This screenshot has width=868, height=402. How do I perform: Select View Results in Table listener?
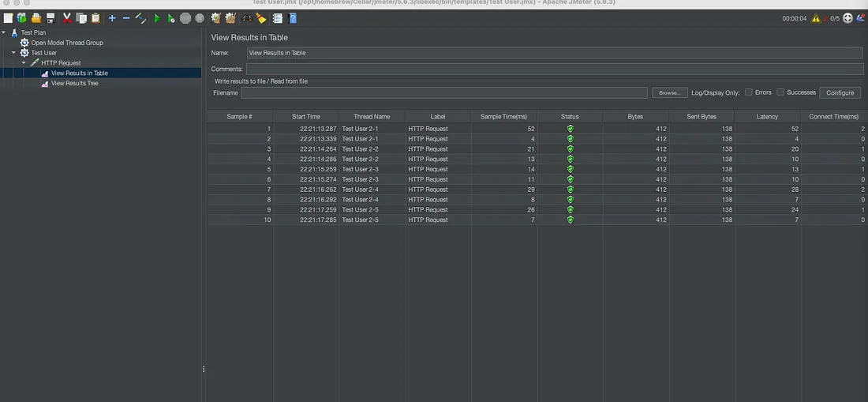pos(79,73)
